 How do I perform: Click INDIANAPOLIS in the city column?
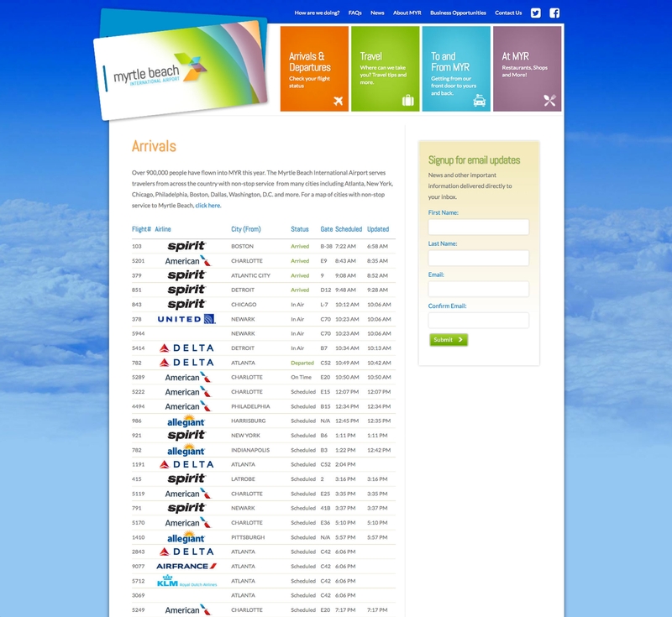(x=250, y=450)
